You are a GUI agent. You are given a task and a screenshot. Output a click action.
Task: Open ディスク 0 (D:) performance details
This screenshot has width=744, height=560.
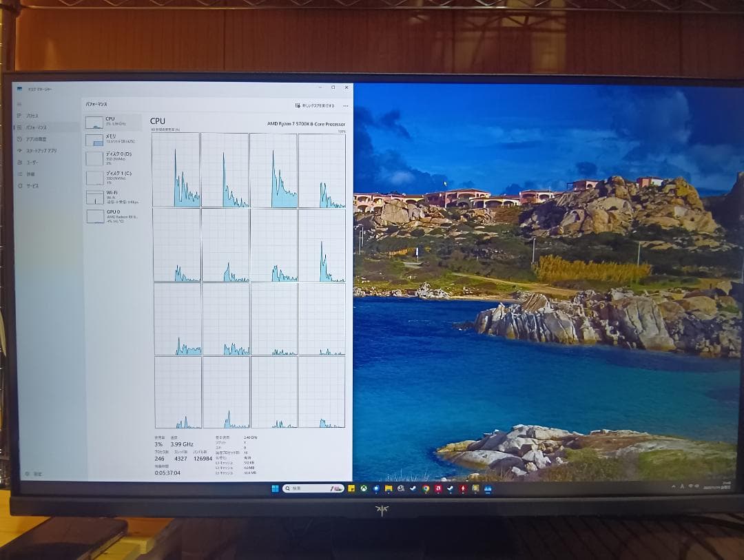[x=109, y=158]
